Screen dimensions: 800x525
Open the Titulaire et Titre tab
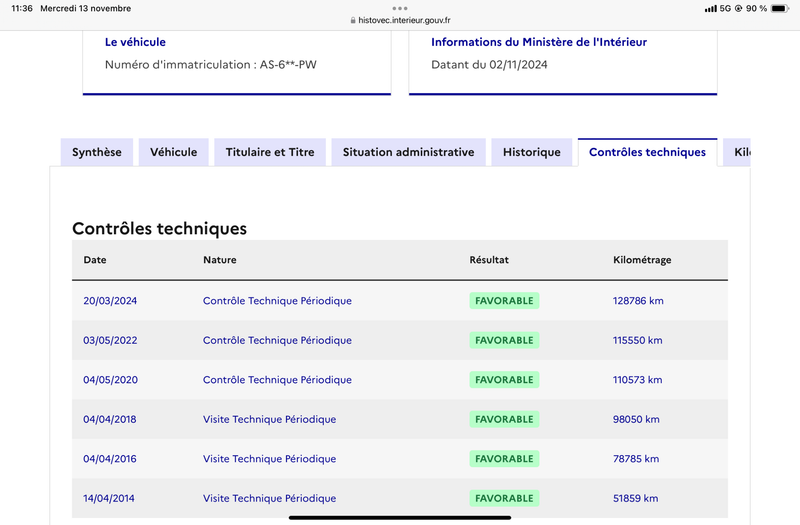click(x=270, y=152)
